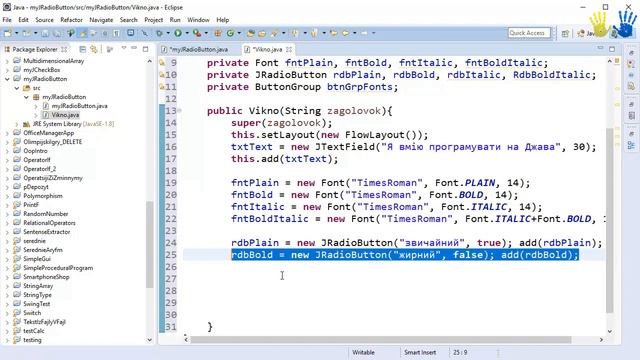Click the Save All toolbar icon
Screen dimensions: 640x360
(x=57, y=33)
